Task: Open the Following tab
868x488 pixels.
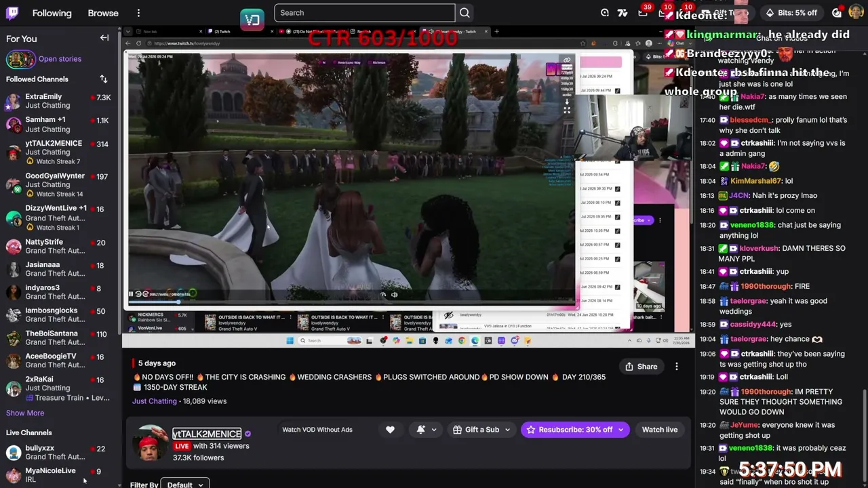Action: (52, 13)
